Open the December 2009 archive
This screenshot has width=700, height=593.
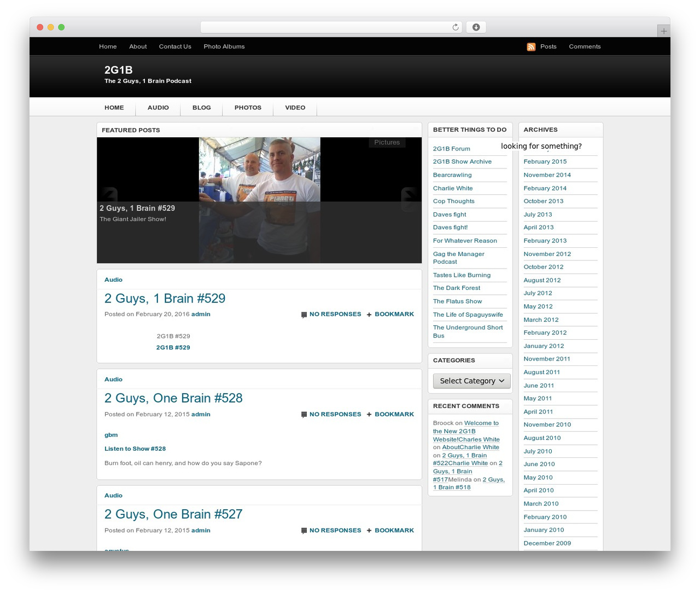(547, 543)
